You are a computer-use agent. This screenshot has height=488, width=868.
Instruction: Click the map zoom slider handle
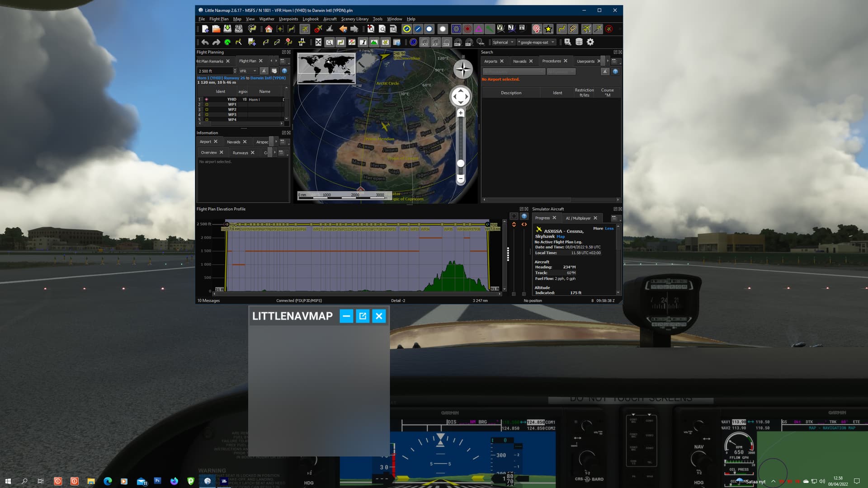coord(461,163)
